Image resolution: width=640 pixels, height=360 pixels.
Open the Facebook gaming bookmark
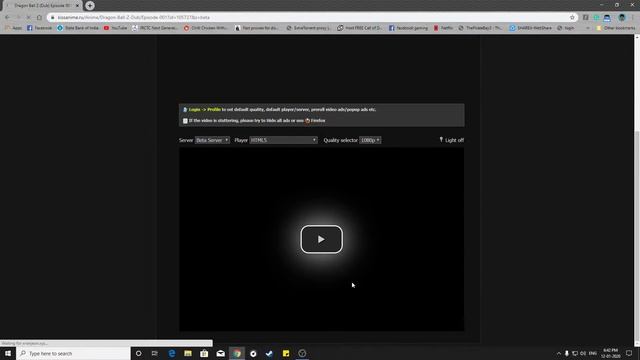(408, 28)
